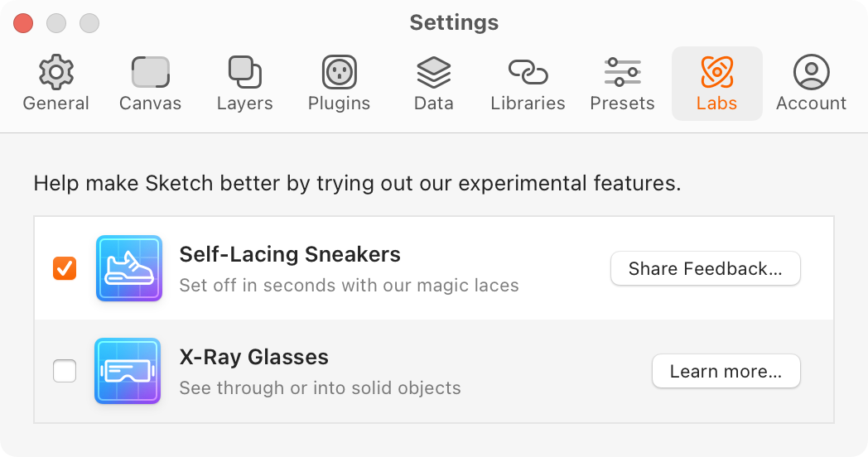
Task: Select the Labs tab
Action: tap(716, 84)
